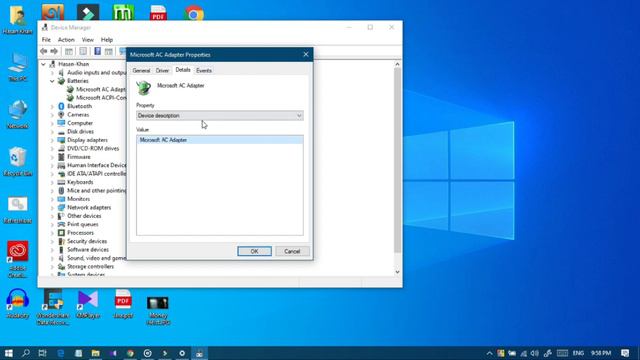640x360 pixels.
Task: Expand the Network adapters category
Action: pos(52,208)
